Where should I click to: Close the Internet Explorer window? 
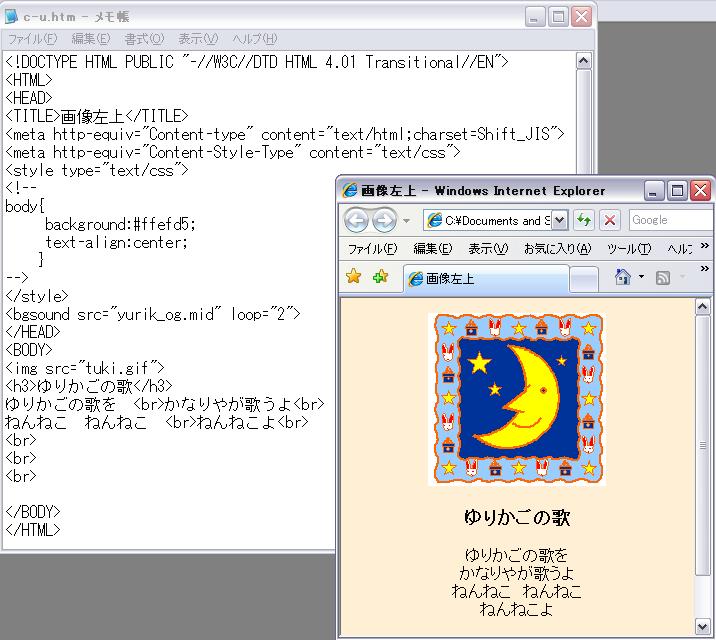700,190
